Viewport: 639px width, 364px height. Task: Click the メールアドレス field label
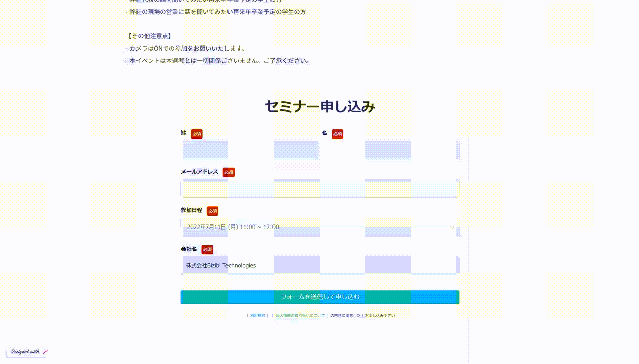point(199,172)
